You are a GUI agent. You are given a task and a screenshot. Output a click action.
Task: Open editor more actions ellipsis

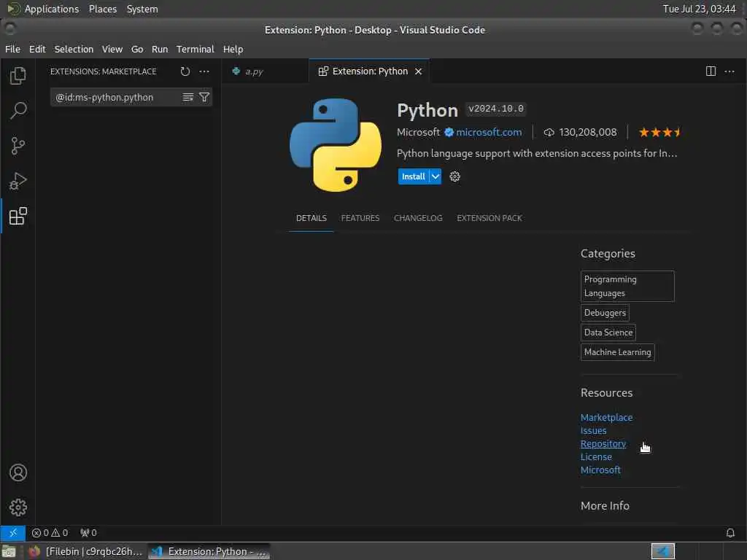tap(729, 71)
